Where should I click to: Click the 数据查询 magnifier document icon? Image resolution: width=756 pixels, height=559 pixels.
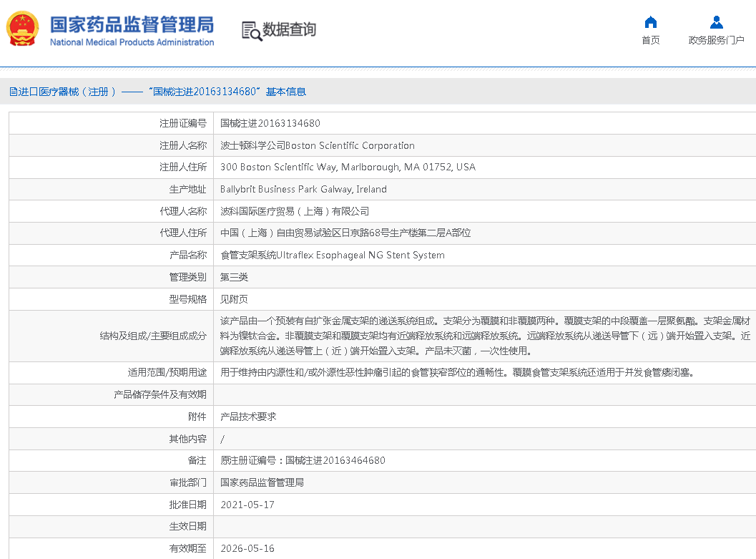251,30
